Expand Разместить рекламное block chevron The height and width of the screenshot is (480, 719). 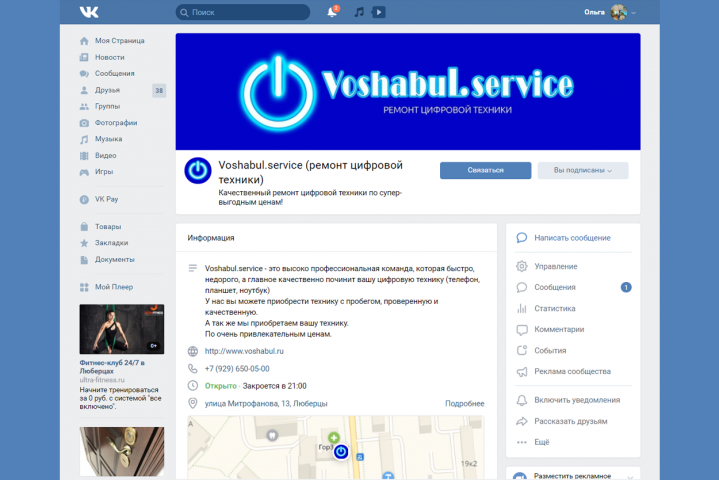pyautogui.click(x=631, y=477)
